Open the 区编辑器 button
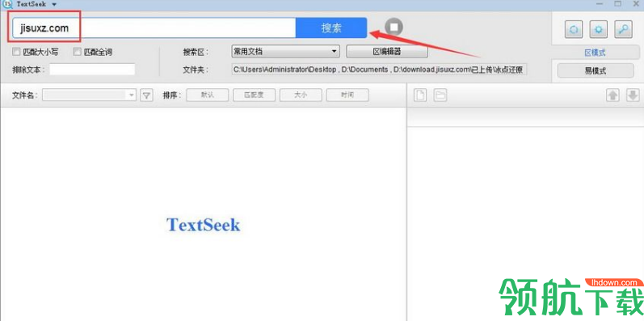Screen dimensions: 644x321 pyautogui.click(x=387, y=52)
